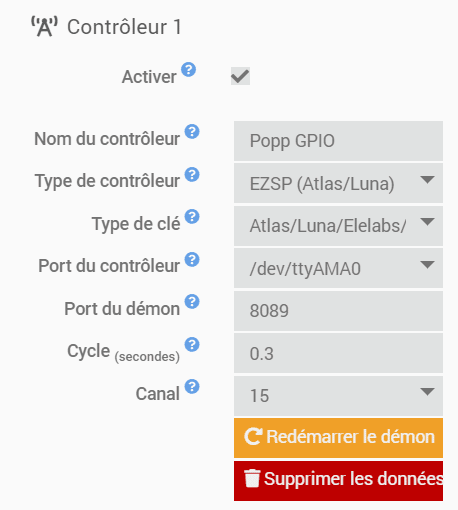
Task: Open help tooltip for Nom du contrôleur
Action: point(192,132)
